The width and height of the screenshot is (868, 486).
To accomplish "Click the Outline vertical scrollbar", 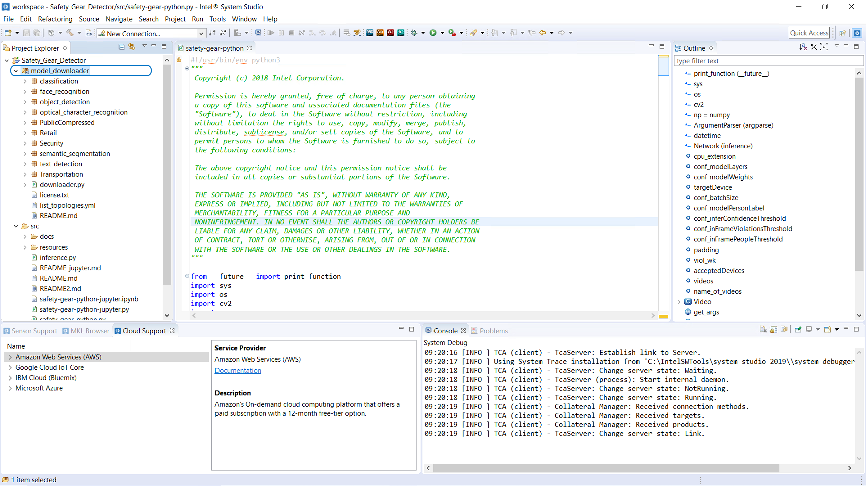I will [859, 173].
